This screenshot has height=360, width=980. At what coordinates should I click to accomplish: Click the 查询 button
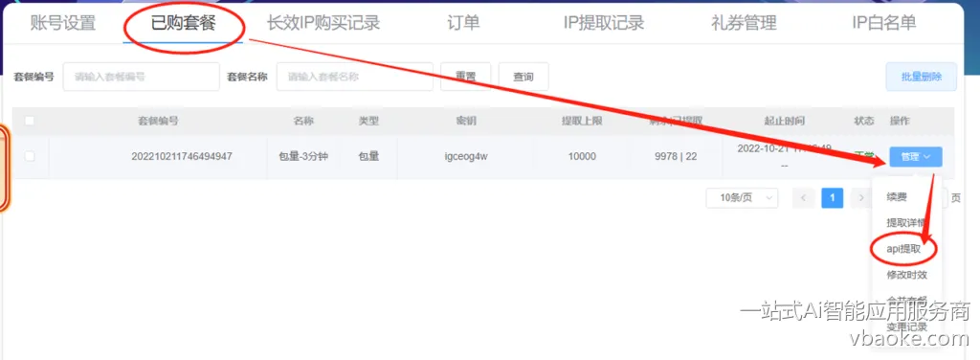[523, 77]
